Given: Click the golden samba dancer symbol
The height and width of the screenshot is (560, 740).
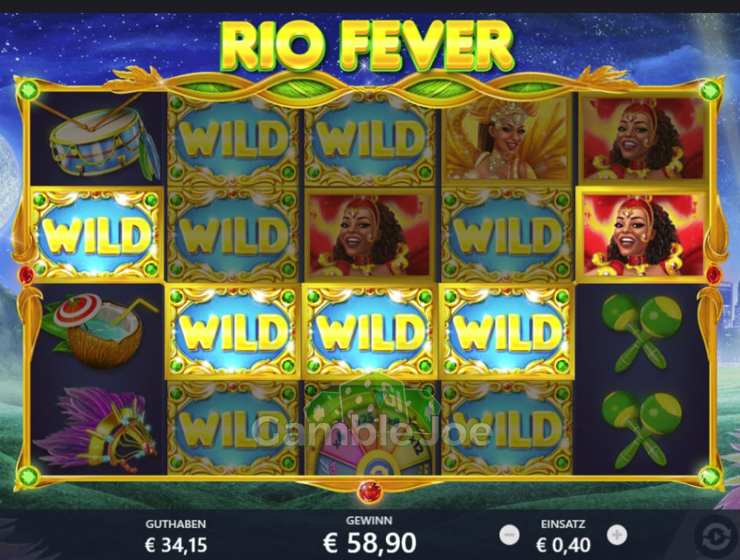Looking at the screenshot, I should coord(506,139).
